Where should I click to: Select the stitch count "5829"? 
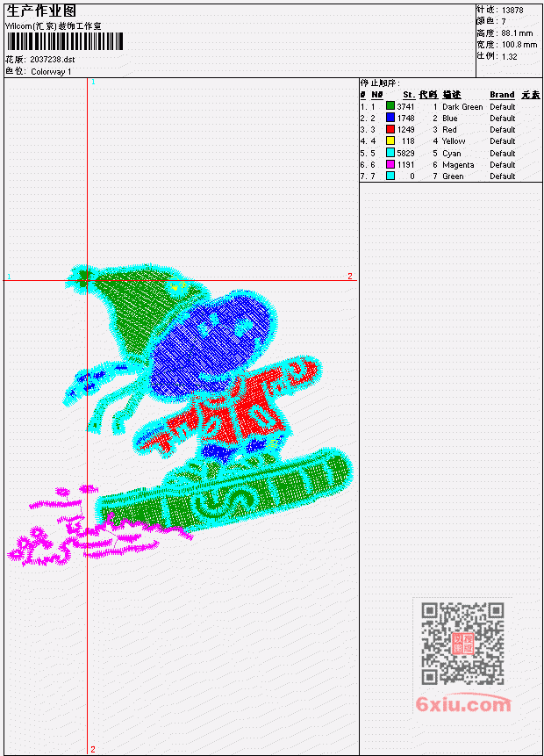pos(405,154)
